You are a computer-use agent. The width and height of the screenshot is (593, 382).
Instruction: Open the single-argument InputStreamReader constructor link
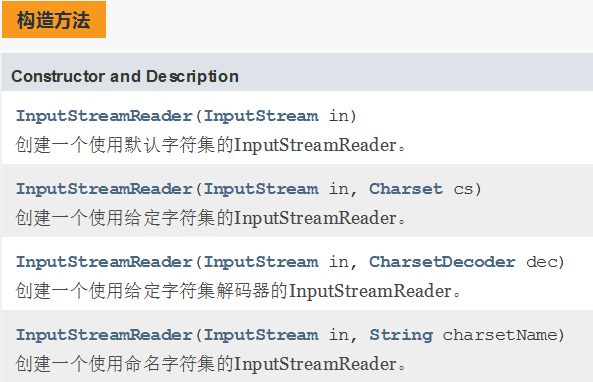tap(104, 116)
